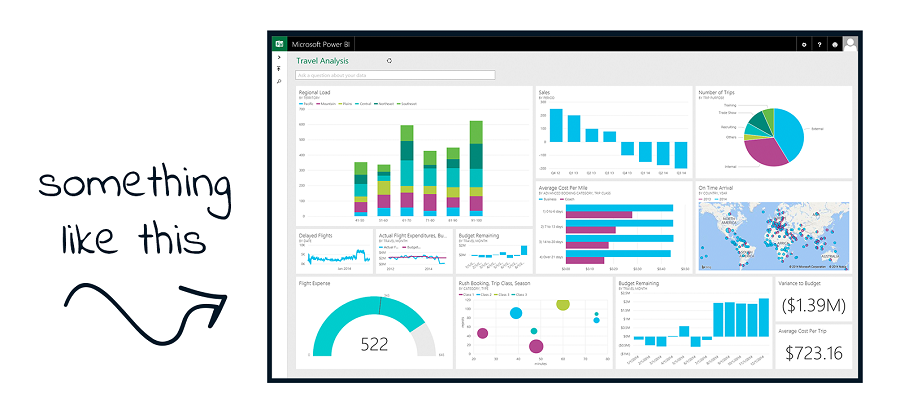The image size is (900, 415).
Task: Click the ($1.39M) variance value
Action: click(813, 305)
